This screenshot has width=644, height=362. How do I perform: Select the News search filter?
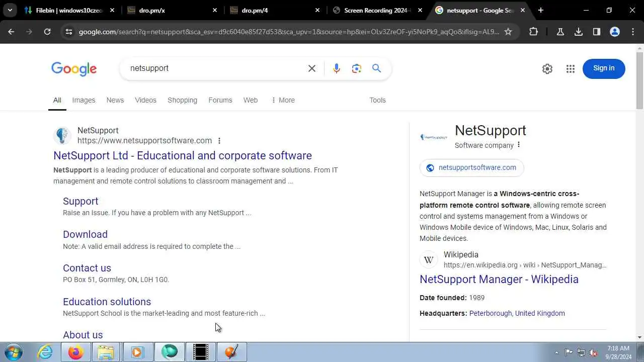tap(115, 100)
